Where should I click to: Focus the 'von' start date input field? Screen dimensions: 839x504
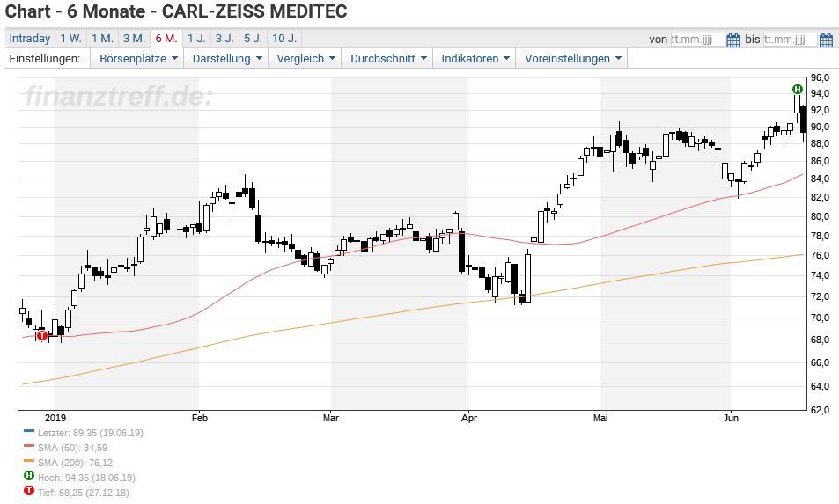[x=698, y=40]
